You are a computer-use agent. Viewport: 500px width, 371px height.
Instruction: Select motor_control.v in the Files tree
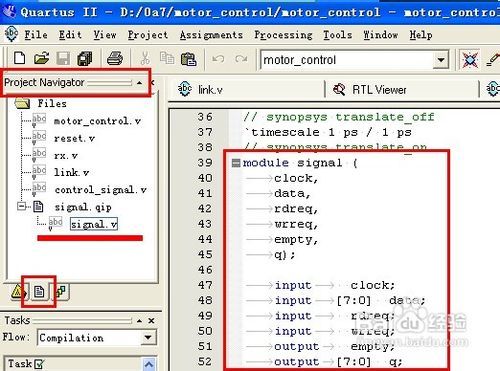click(97, 121)
